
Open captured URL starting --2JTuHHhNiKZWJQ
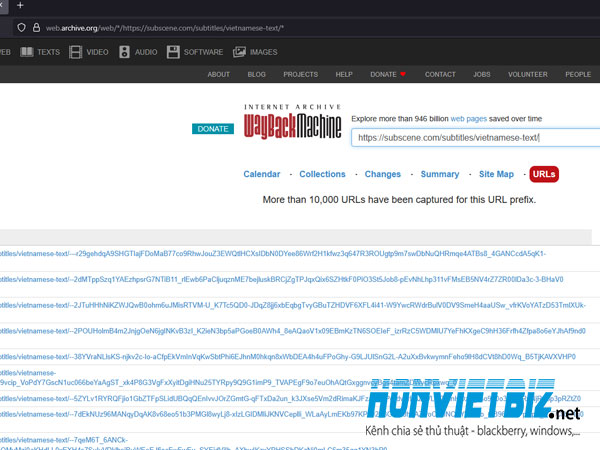tap(293, 305)
